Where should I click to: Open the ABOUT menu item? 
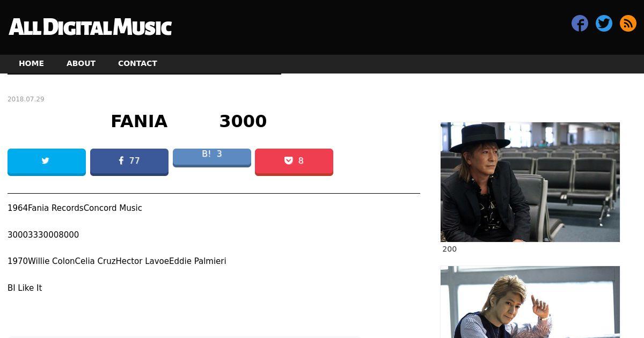(81, 63)
